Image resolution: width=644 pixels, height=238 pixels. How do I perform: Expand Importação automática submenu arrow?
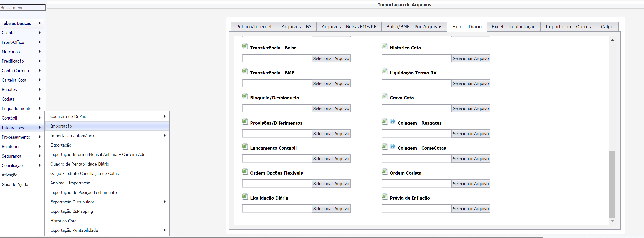pyautogui.click(x=165, y=136)
